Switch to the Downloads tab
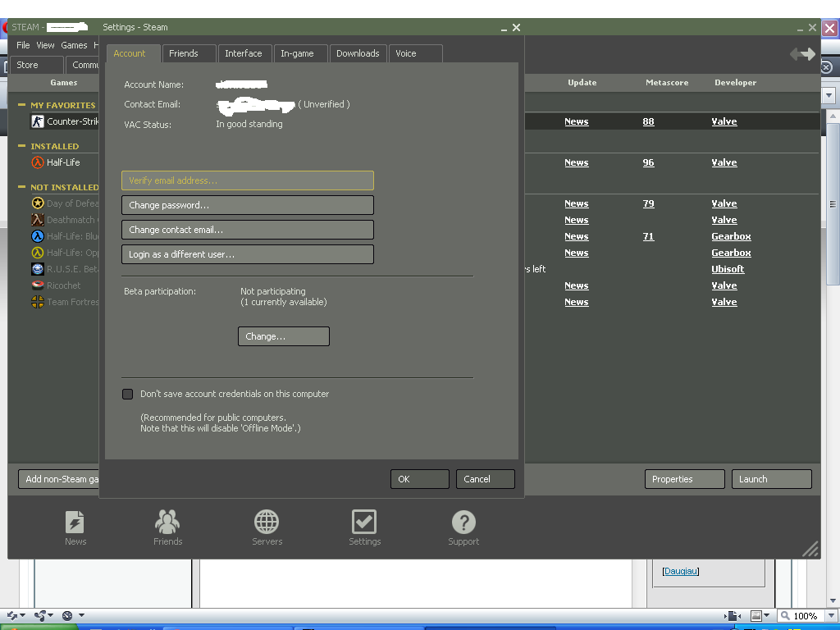840x630 pixels. (x=358, y=53)
